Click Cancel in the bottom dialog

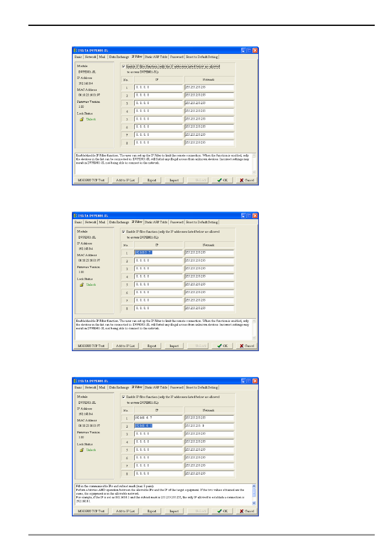click(x=247, y=511)
